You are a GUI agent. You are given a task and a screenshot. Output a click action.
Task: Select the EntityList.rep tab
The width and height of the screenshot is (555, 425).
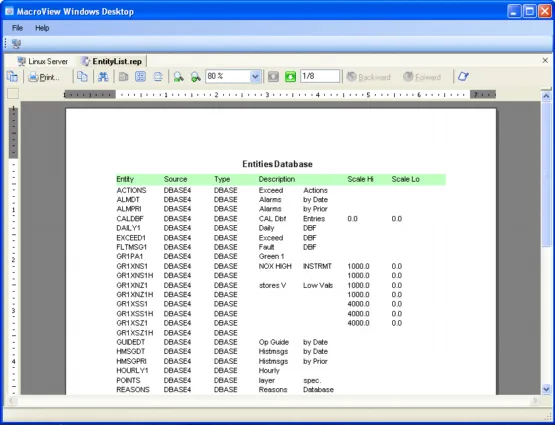[x=112, y=61]
